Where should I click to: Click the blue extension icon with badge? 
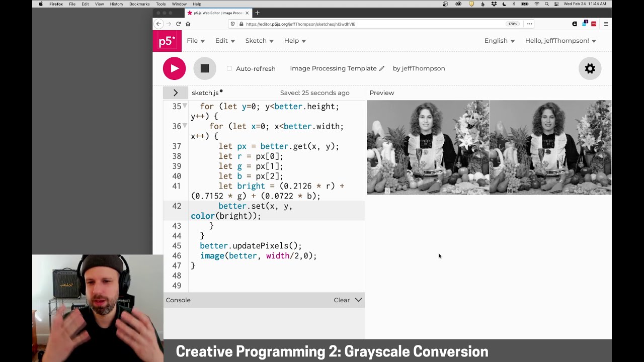[x=585, y=23]
